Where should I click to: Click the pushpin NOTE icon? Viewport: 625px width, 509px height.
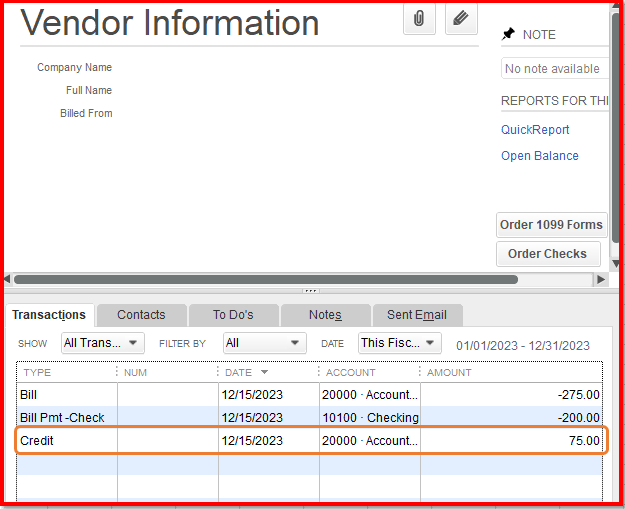pos(508,34)
